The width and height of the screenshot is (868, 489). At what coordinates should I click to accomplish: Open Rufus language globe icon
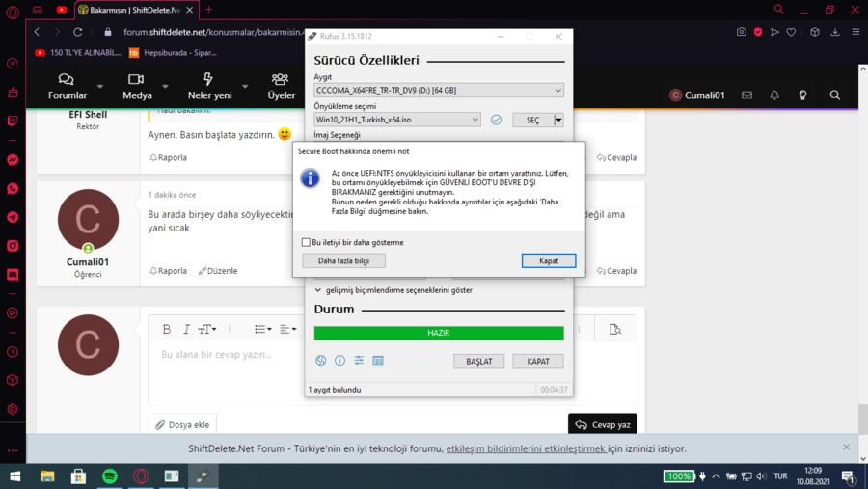click(320, 361)
